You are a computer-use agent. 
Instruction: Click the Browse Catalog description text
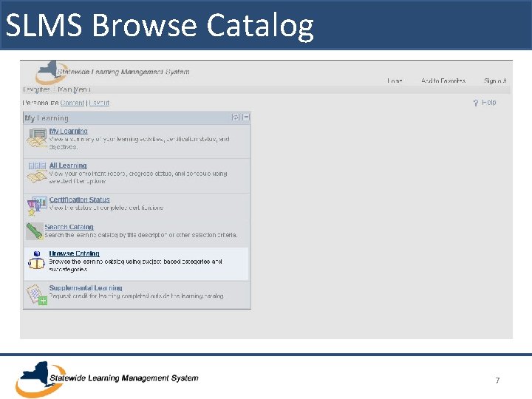[135, 265]
